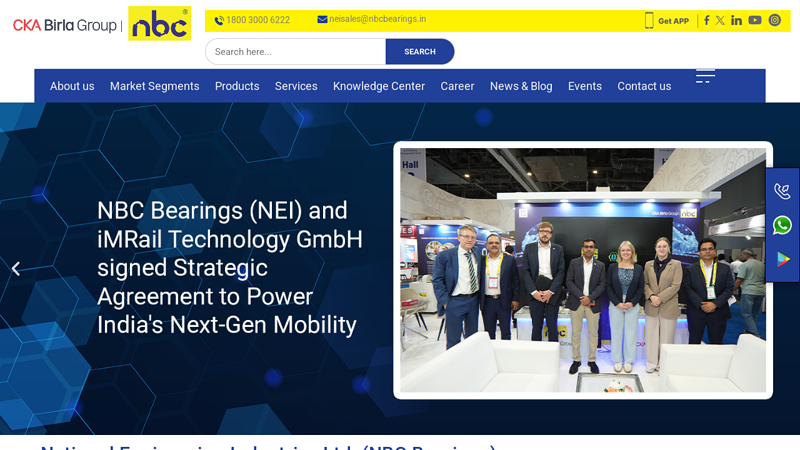
Task: Open the Products menu
Action: (x=237, y=86)
